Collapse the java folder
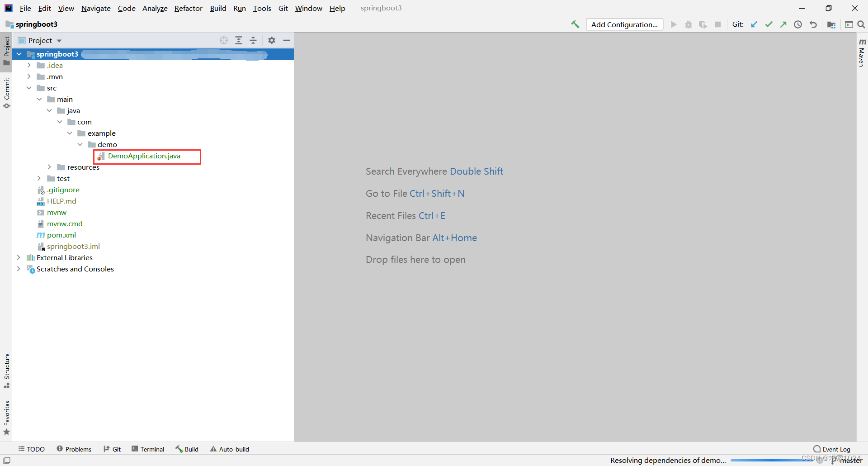Image resolution: width=868 pixels, height=466 pixels. (49, 110)
